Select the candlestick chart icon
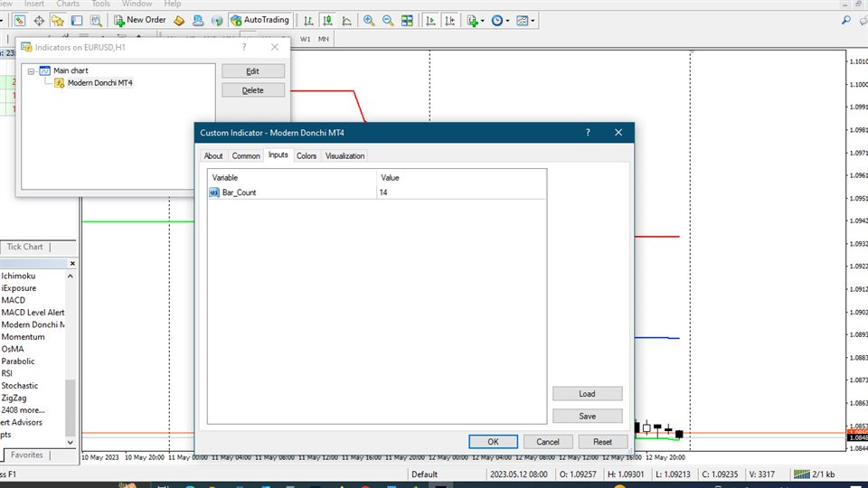868x488 pixels. click(x=328, y=20)
